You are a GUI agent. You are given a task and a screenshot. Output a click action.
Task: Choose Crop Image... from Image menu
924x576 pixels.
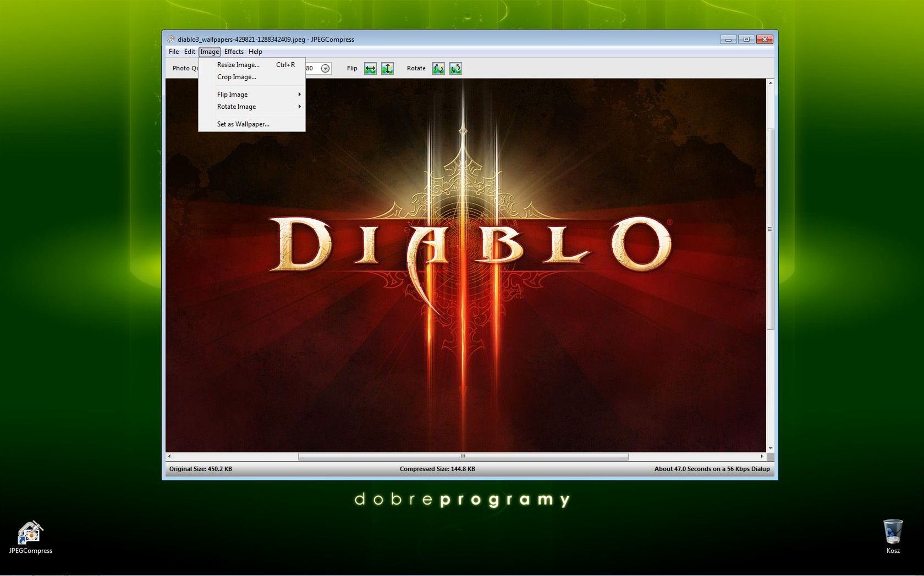click(x=252, y=77)
